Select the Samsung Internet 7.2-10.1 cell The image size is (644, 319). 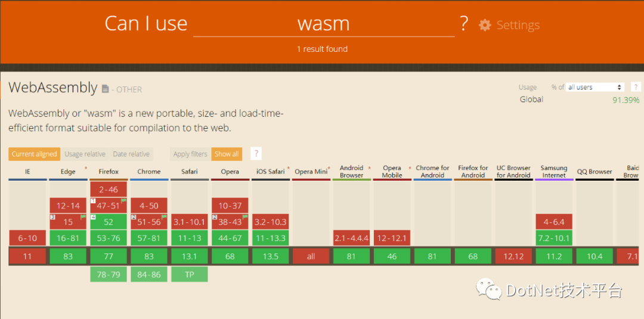pyautogui.click(x=554, y=238)
